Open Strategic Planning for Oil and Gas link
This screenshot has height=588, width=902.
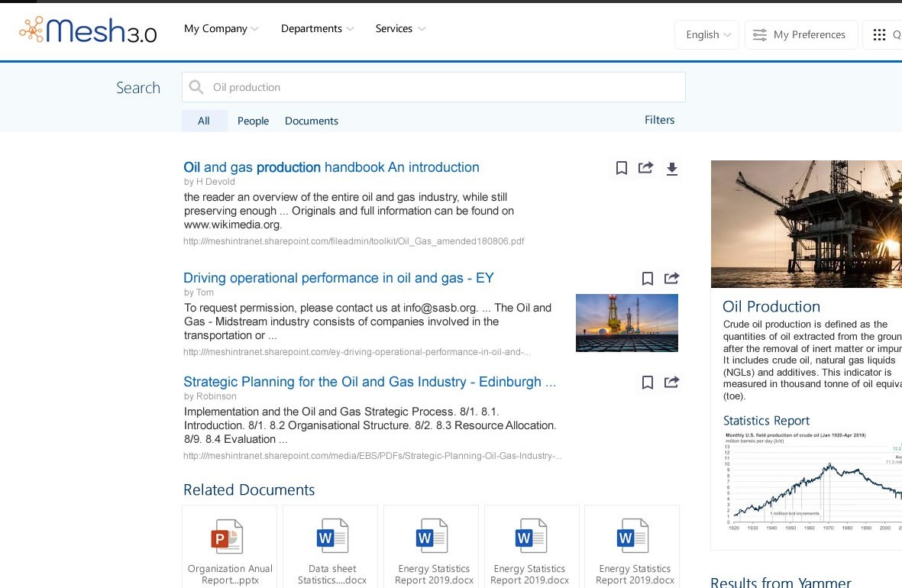[370, 382]
